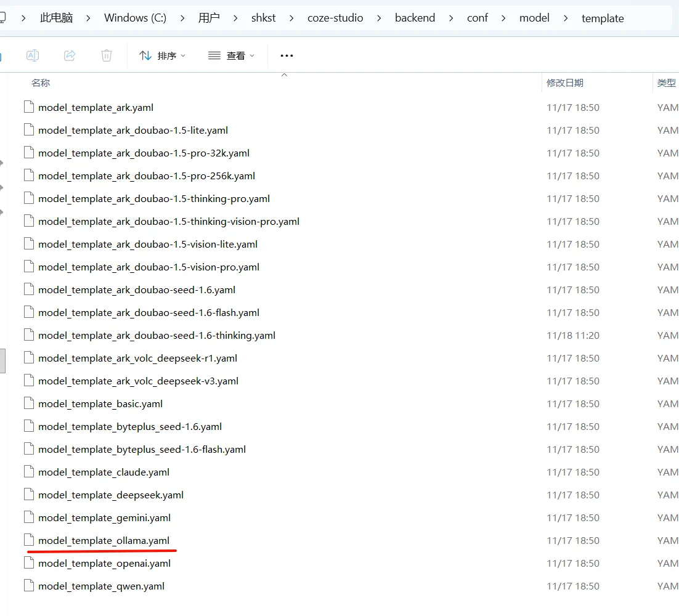Expand chevron after backend in the breadcrumb
Viewport: 679px width, 616px height.
(x=451, y=18)
